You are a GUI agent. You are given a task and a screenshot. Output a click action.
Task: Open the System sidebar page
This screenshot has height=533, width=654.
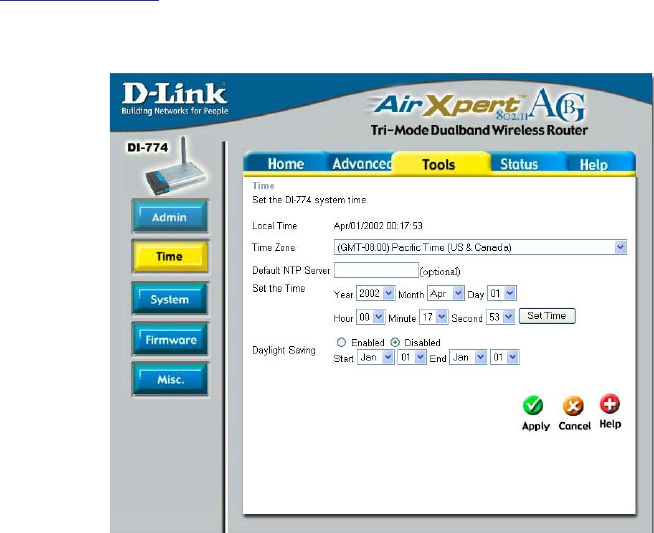(x=170, y=299)
